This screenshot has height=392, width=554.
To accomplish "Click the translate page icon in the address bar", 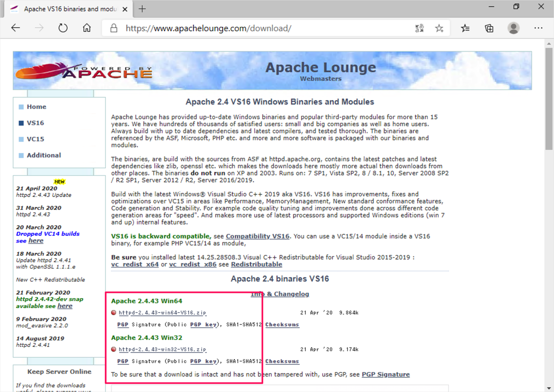I will (419, 28).
